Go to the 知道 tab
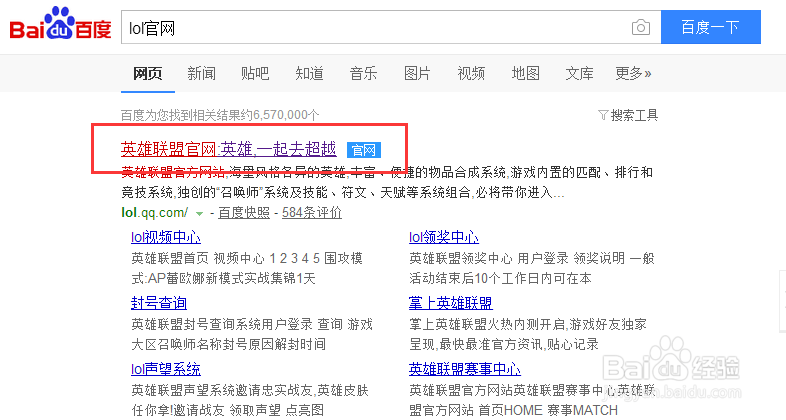The image size is (786, 420). click(x=309, y=74)
